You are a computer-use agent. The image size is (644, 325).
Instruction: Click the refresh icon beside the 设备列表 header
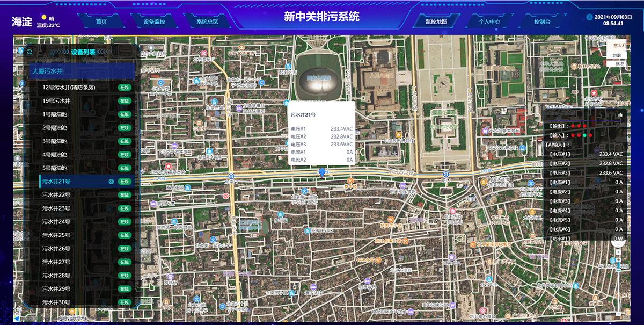pyautogui.click(x=30, y=52)
